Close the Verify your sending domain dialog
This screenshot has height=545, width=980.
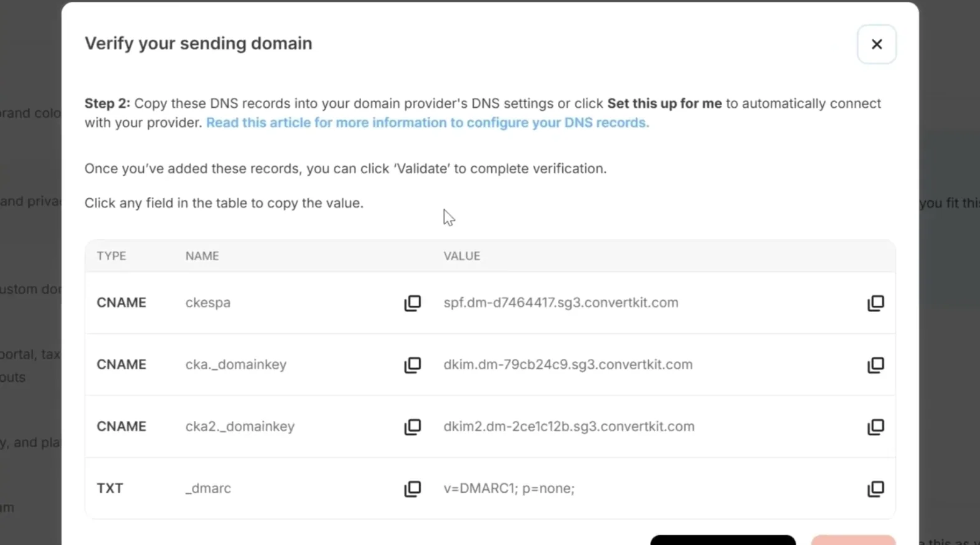877,44
